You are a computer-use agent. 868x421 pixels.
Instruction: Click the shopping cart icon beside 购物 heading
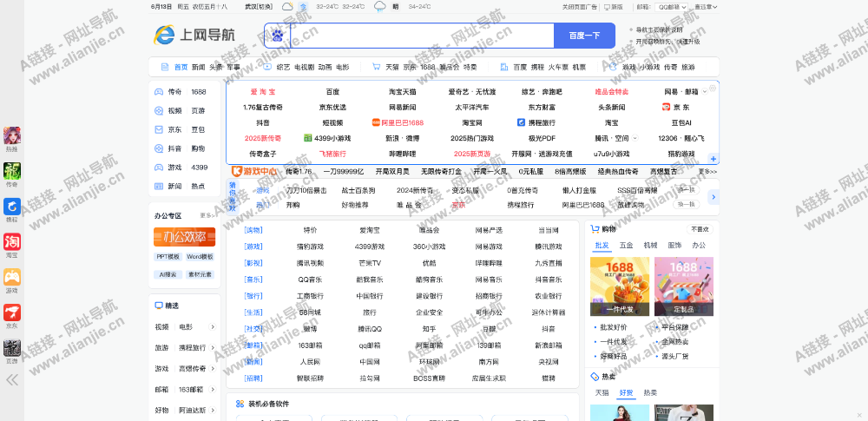(x=595, y=229)
